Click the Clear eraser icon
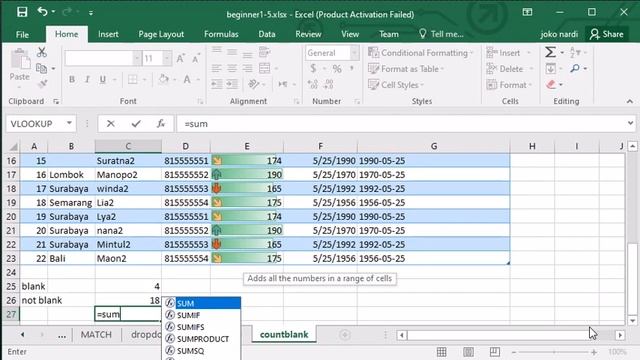 [551, 84]
